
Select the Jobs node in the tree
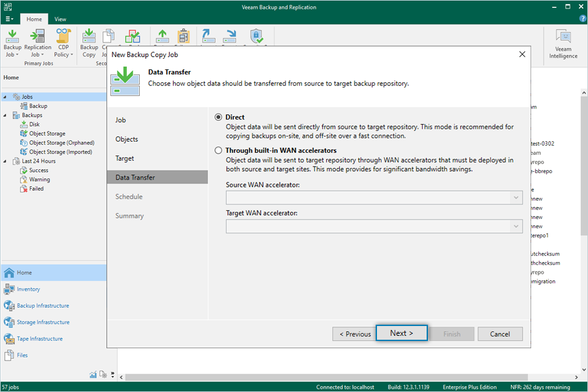[x=27, y=97]
